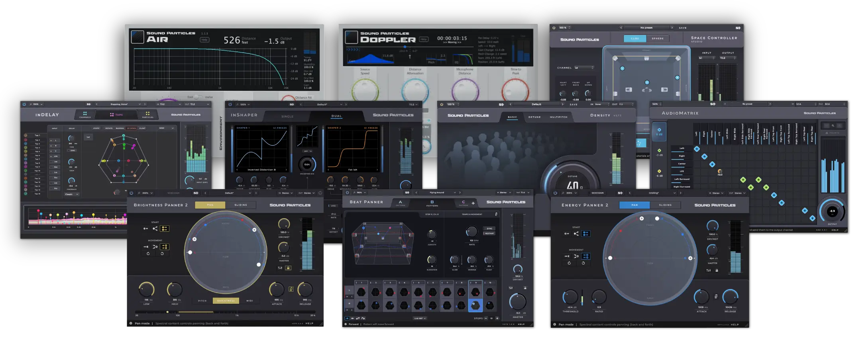Click the MIDI mode button in Brightness Panner 2
Viewport: 868px width, 352px height.
click(x=249, y=301)
